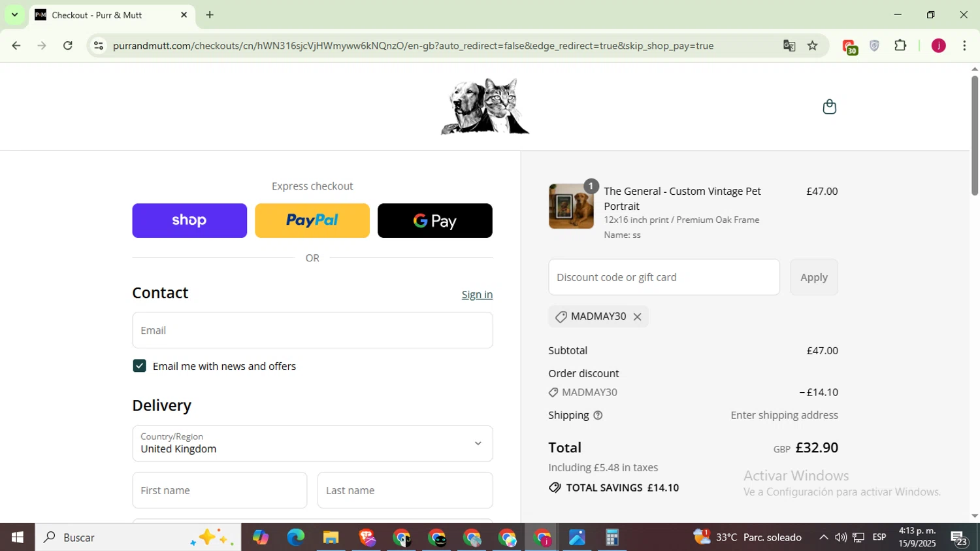Pay with the PayPal button
Image resolution: width=980 pixels, height=551 pixels.
[x=312, y=221]
